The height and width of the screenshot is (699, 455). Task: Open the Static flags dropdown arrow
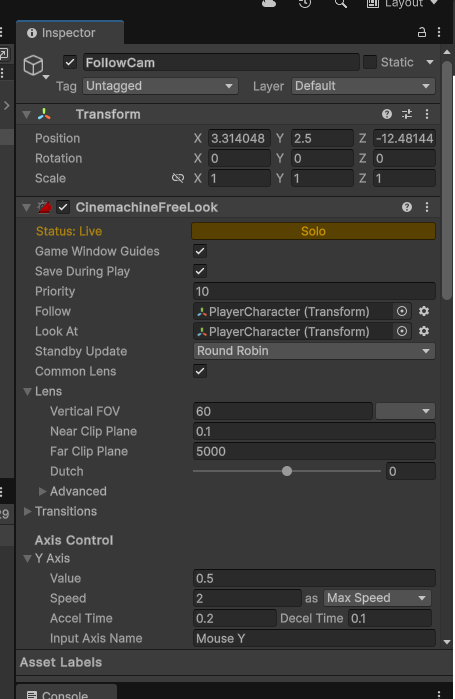pos(430,62)
